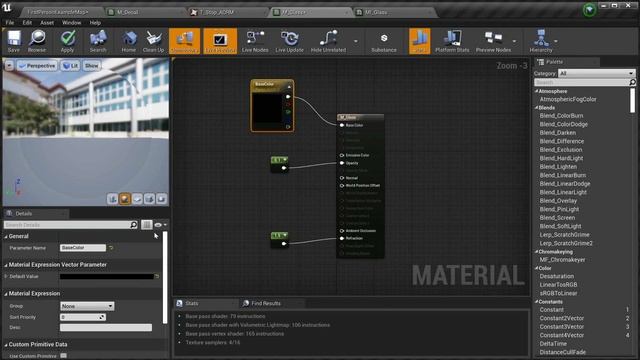Open Platform Stats from toolbar
640x360 pixels.
click(x=452, y=41)
